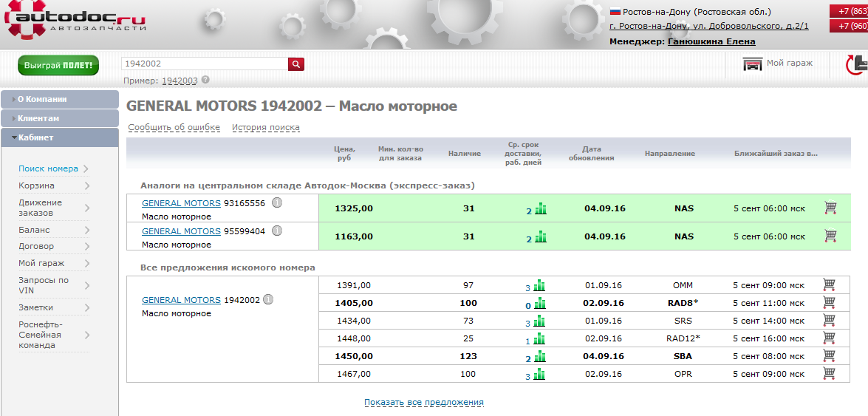Click Показать все предложения link
868x416 pixels.
tap(423, 403)
